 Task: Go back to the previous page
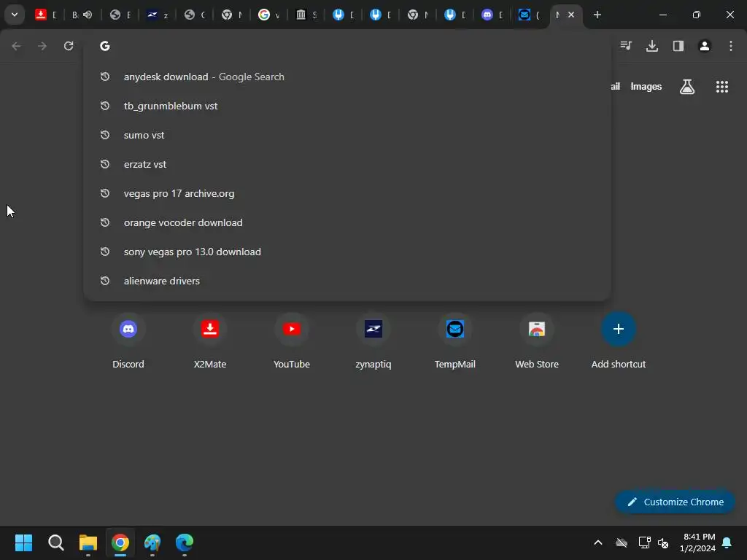pyautogui.click(x=16, y=46)
